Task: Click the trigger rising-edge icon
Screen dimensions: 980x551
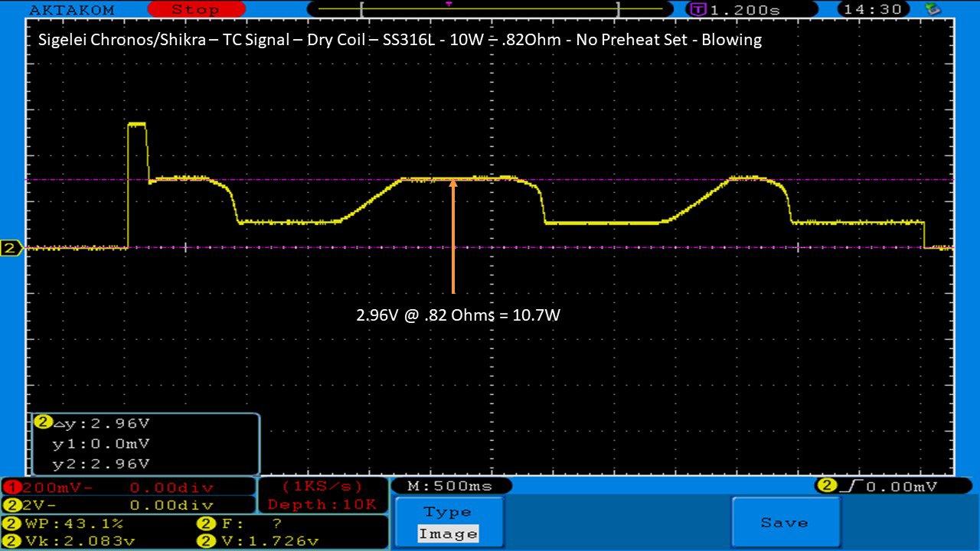Action: (x=852, y=486)
